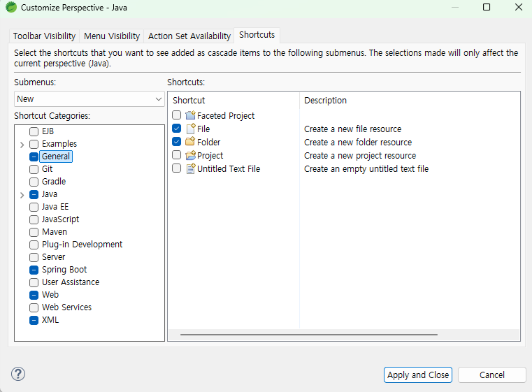Image resolution: width=532 pixels, height=392 pixels.
Task: Check the Project shortcut checkbox
Action: coord(176,155)
